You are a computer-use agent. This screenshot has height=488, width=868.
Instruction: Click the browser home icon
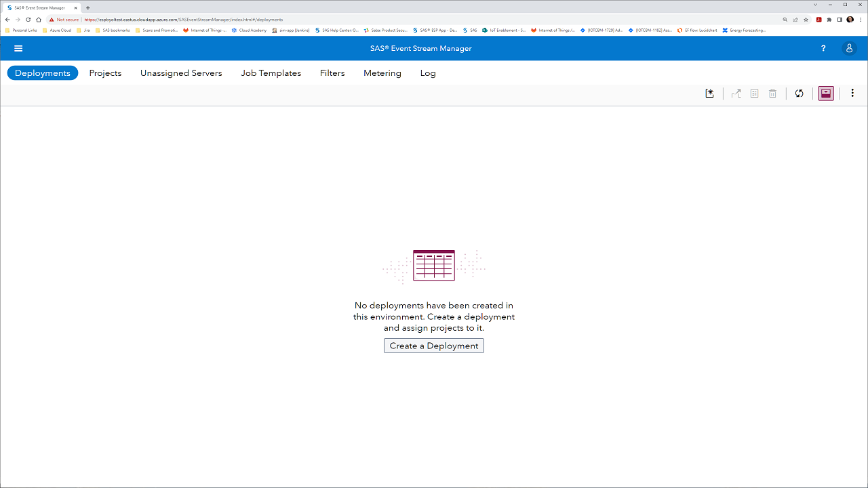(39, 20)
